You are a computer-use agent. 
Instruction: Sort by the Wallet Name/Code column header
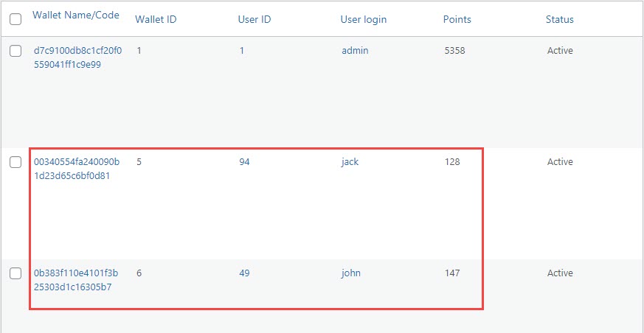(x=76, y=15)
